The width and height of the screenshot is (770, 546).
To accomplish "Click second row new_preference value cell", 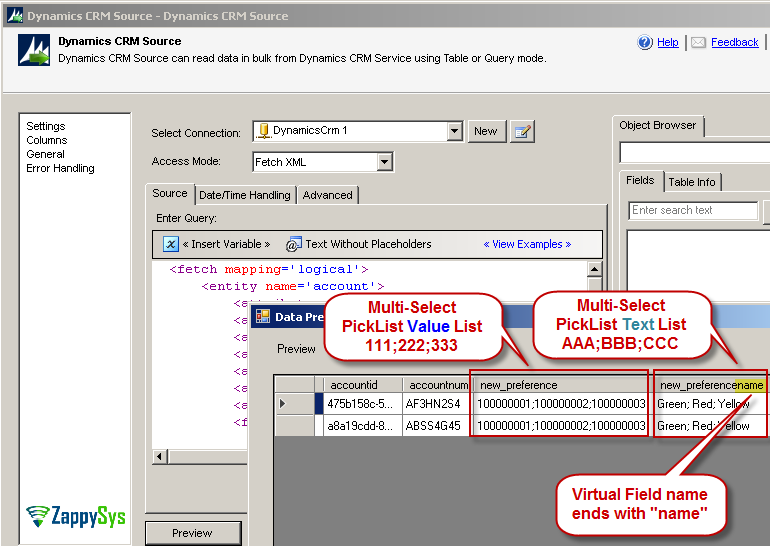I will (x=559, y=426).
